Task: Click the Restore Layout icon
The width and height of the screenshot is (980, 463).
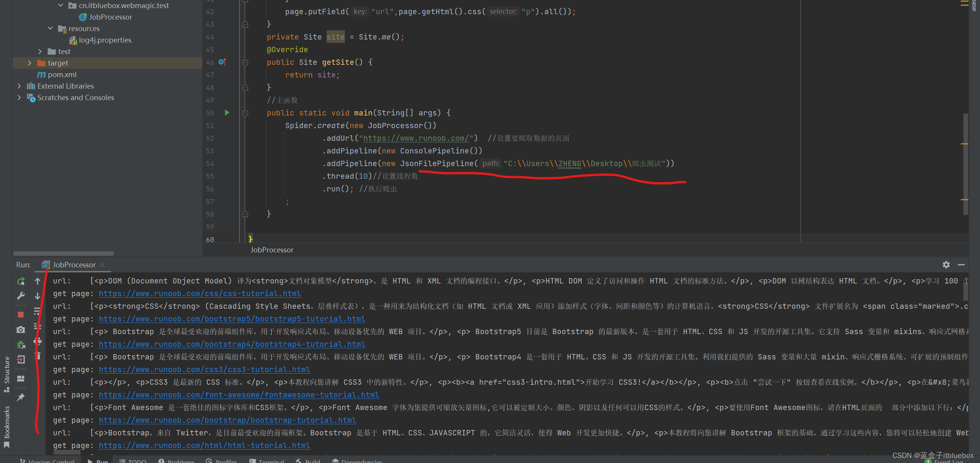Action: (21, 379)
